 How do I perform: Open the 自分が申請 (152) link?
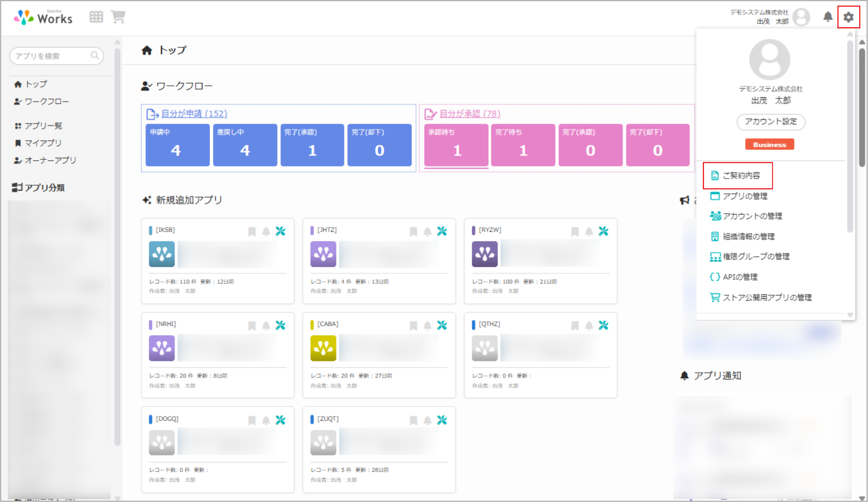[194, 114]
